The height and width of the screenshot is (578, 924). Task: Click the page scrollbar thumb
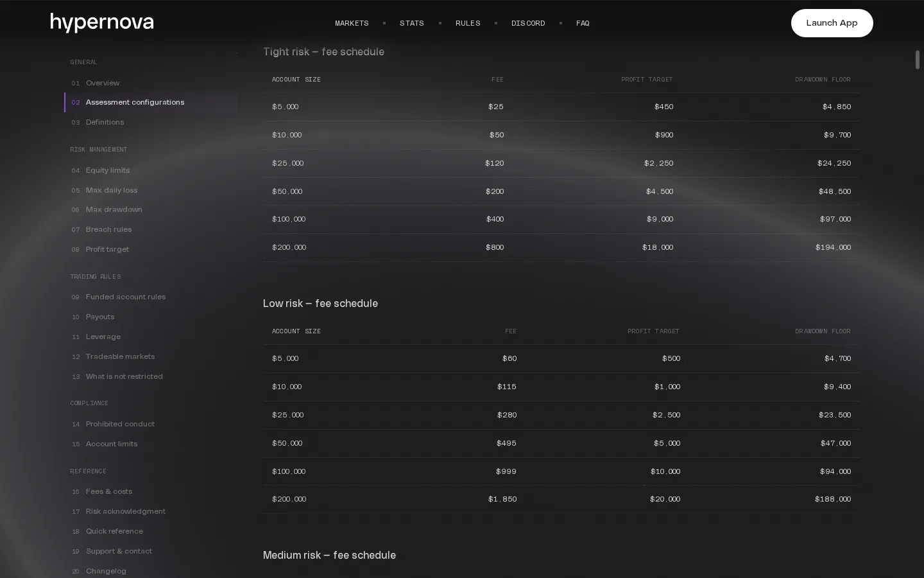pyautogui.click(x=918, y=60)
